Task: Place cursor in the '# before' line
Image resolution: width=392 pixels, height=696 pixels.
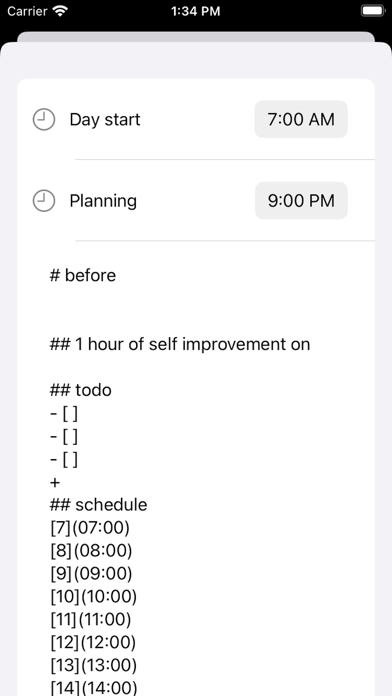Action: 83,275
